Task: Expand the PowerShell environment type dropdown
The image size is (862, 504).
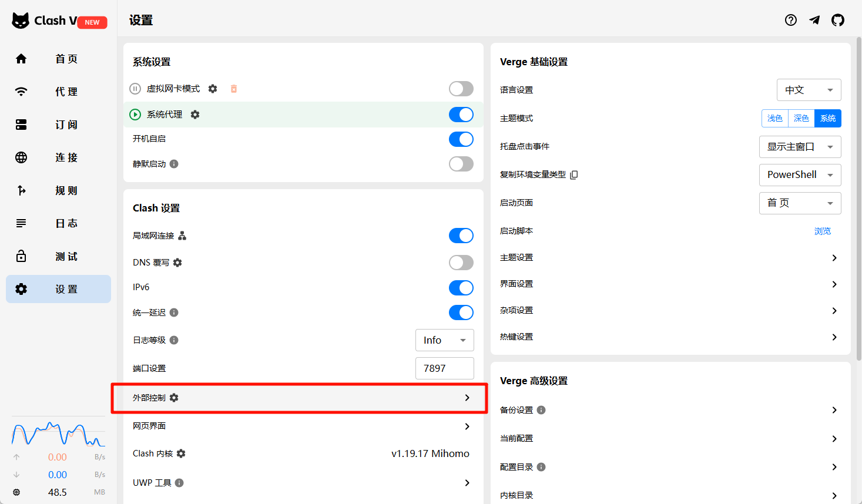Action: tap(800, 175)
